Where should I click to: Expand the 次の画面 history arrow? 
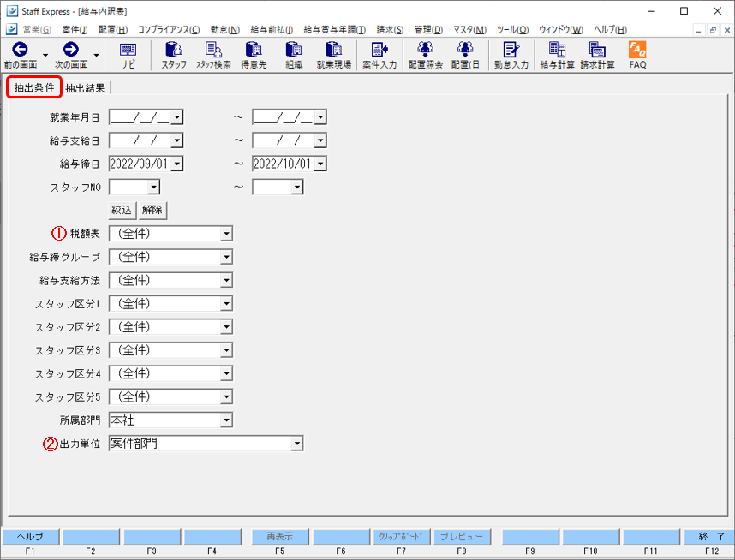[x=96, y=56]
